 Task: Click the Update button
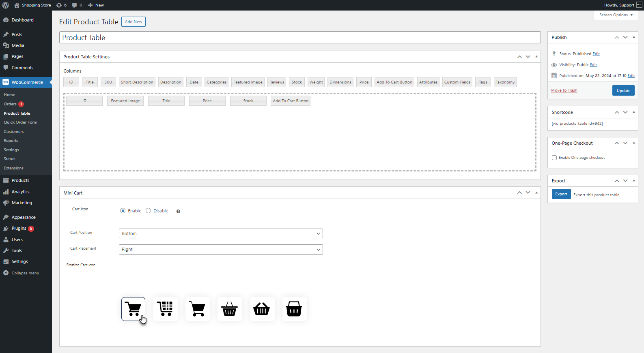click(623, 90)
